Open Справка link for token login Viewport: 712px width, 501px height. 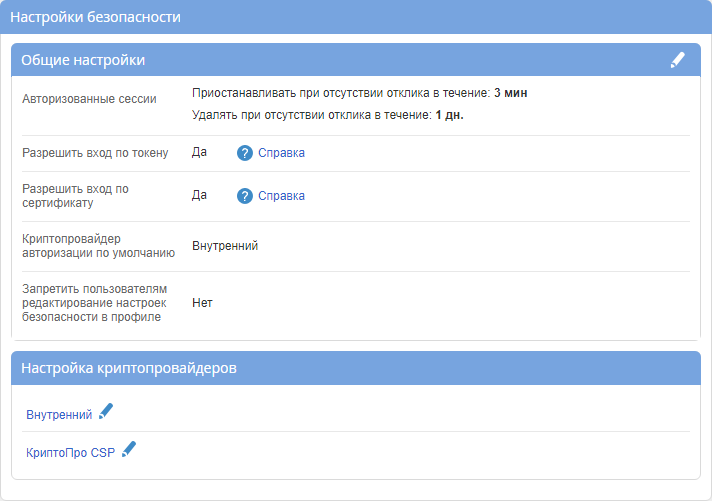click(x=281, y=153)
